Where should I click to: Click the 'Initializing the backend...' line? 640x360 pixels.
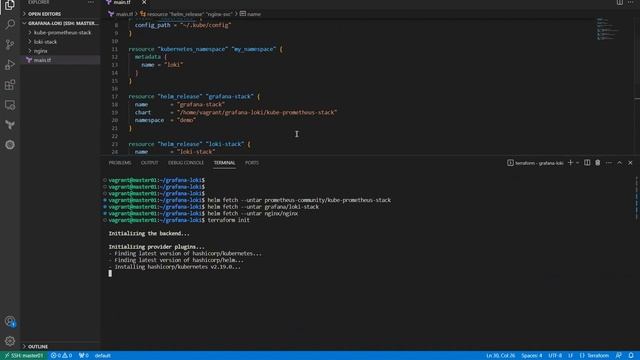(149, 233)
